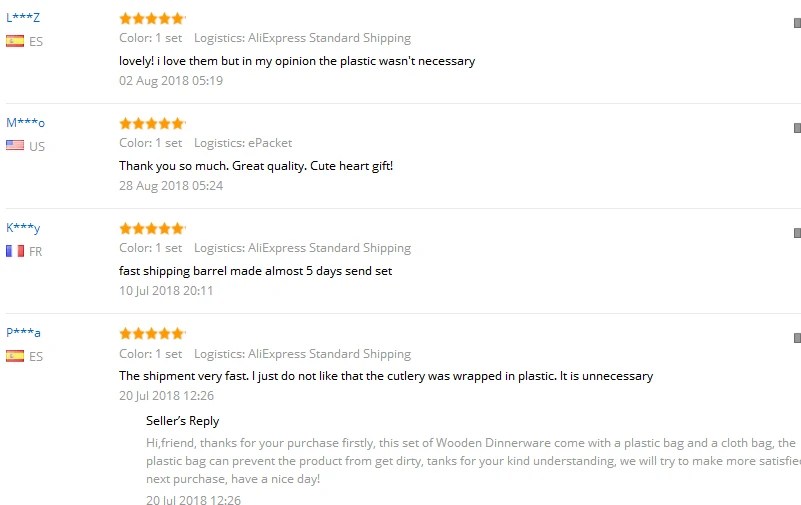Screen dimensions: 801x505
Task: Click the Seller's Reply heading
Action: coord(182,421)
